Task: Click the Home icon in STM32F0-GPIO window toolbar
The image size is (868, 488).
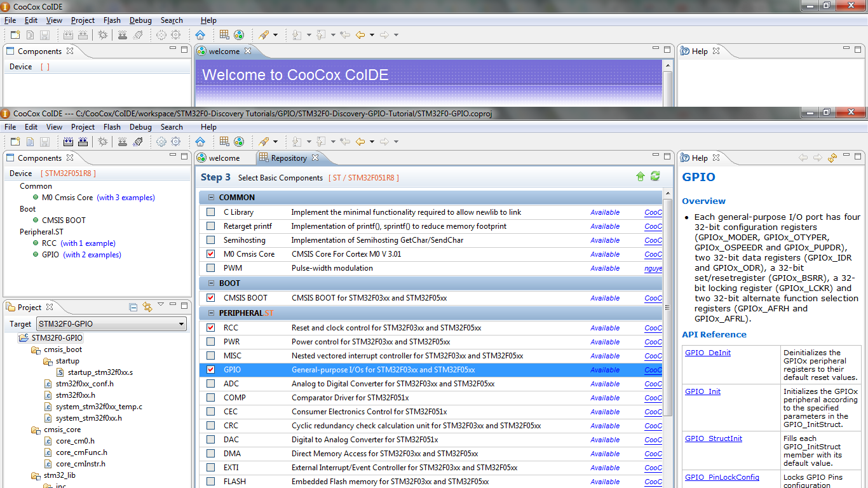Action: coord(200,142)
